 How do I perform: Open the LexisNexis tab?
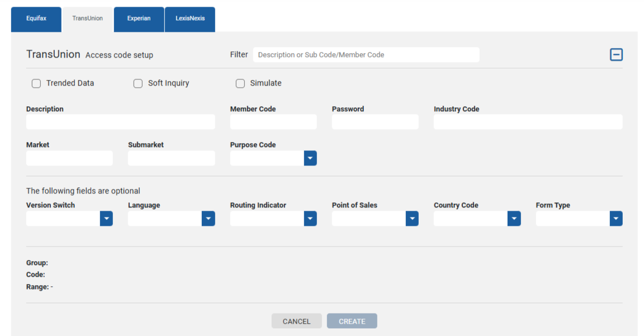point(190,19)
